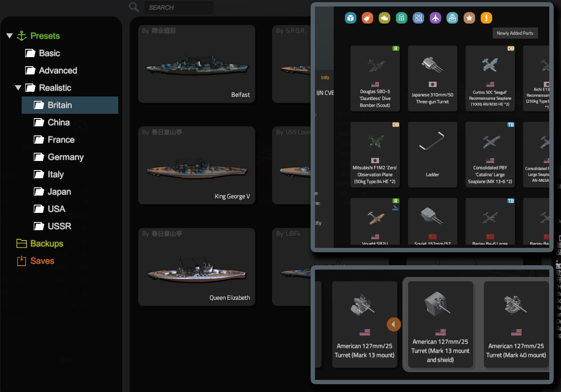The width and height of the screenshot is (561, 392).
Task: Select the Ladder part card
Action: (432, 154)
